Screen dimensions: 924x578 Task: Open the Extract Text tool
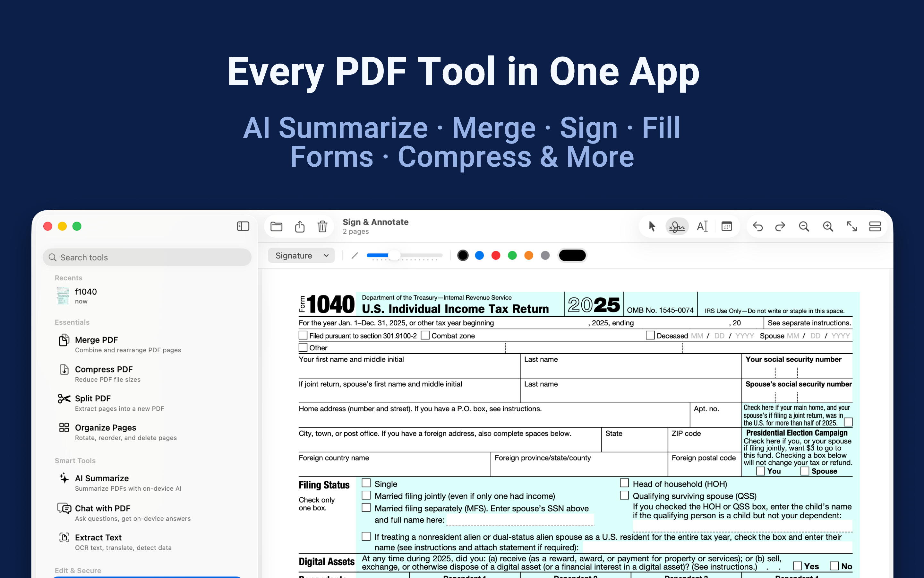[x=147, y=542]
